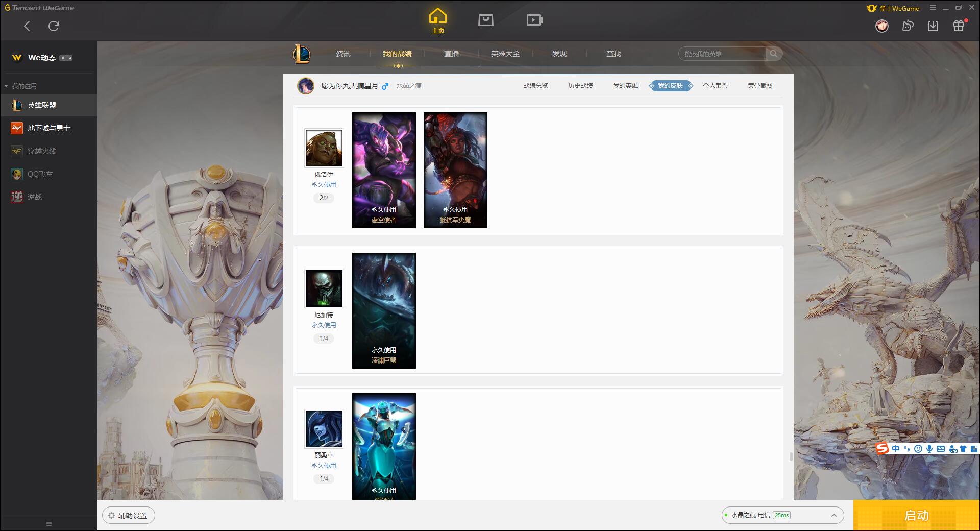Screen dimensions: 980x531
Task: Select QQ飞车 in the sidebar
Action: tap(48, 174)
